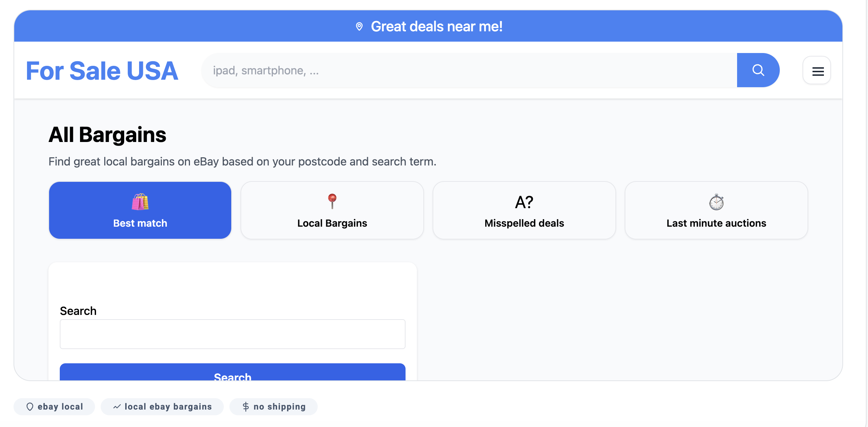Click the red pushpin icon on Local Bargains
This screenshot has height=427, width=868.
(x=332, y=200)
